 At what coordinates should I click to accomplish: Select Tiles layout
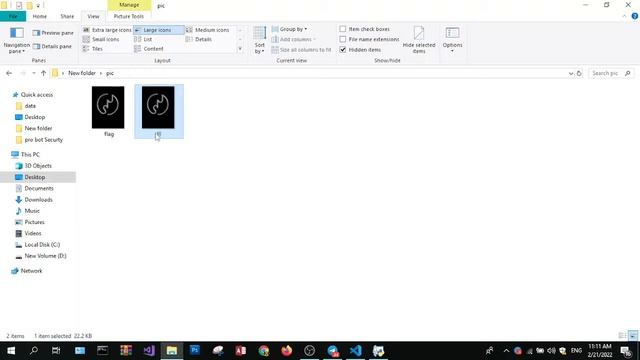click(x=93, y=49)
